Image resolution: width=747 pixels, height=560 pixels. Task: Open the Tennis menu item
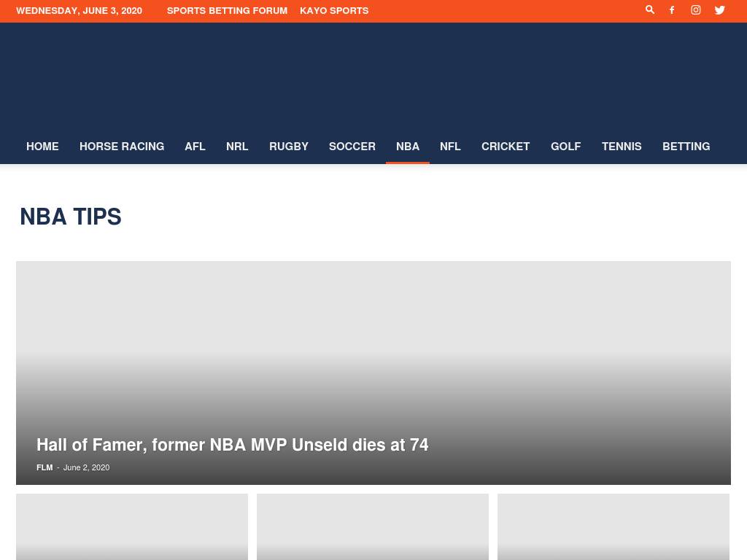(x=622, y=146)
